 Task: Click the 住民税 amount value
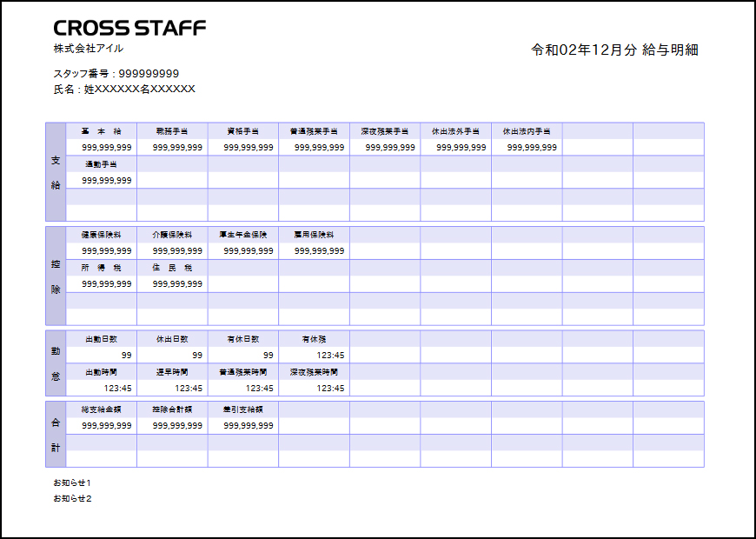click(177, 283)
